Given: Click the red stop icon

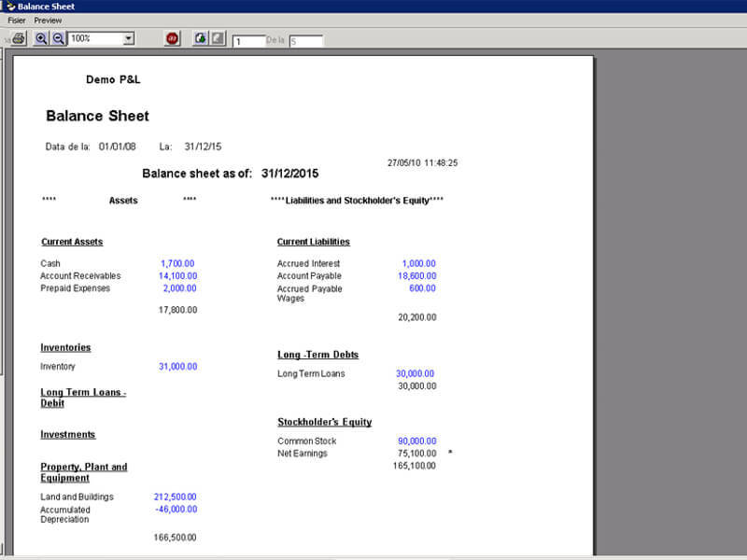Looking at the screenshot, I should pyautogui.click(x=173, y=38).
